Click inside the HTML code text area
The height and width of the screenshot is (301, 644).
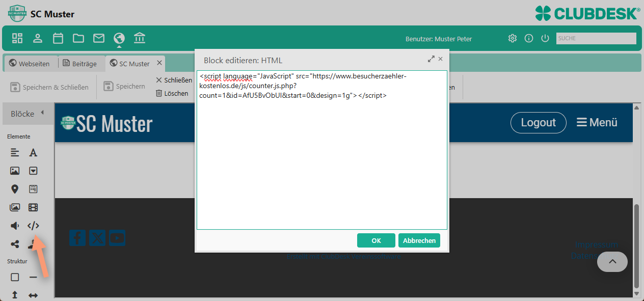pos(322,150)
